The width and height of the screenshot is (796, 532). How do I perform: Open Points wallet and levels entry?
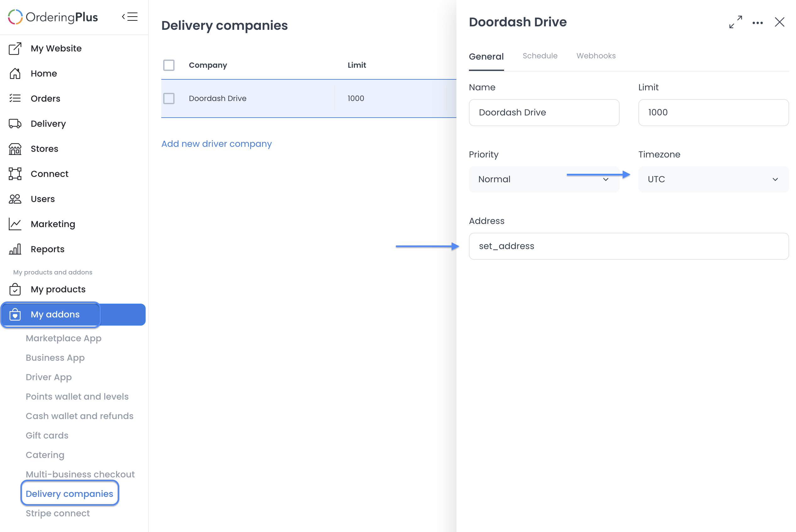pos(77,396)
